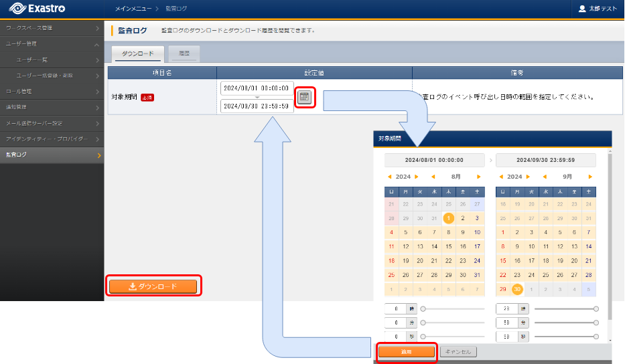The image size is (625, 364).
Task: Go to previous month in August calendar
Action: (x=433, y=177)
